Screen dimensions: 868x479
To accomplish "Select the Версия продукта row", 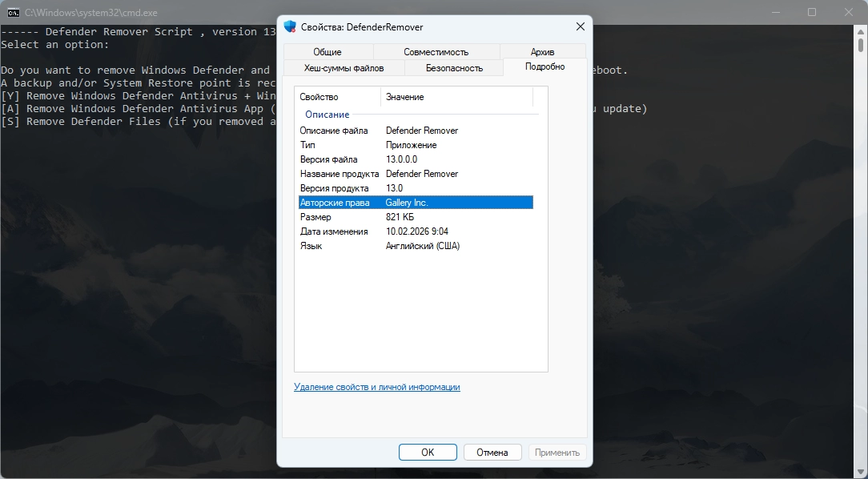I will click(x=416, y=188).
